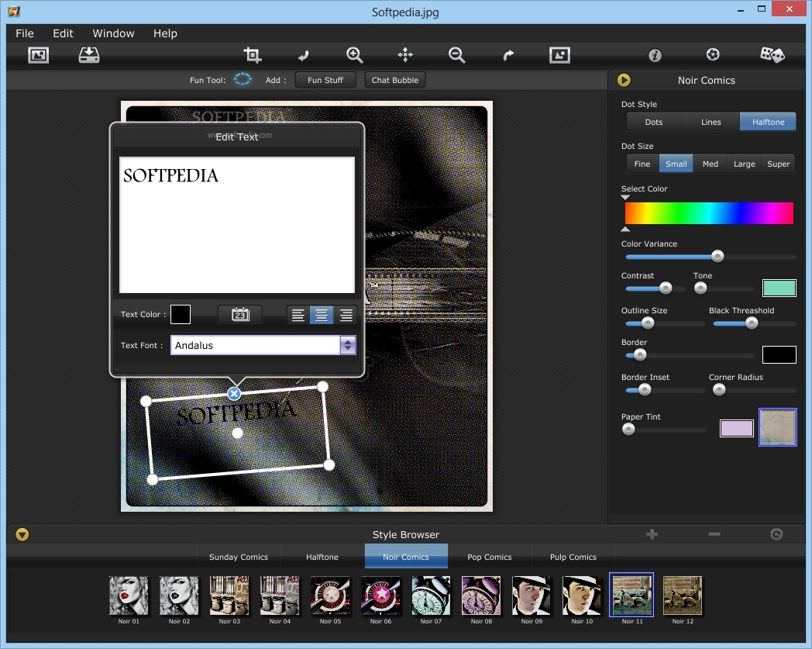Select Halftone dot style

click(x=768, y=122)
